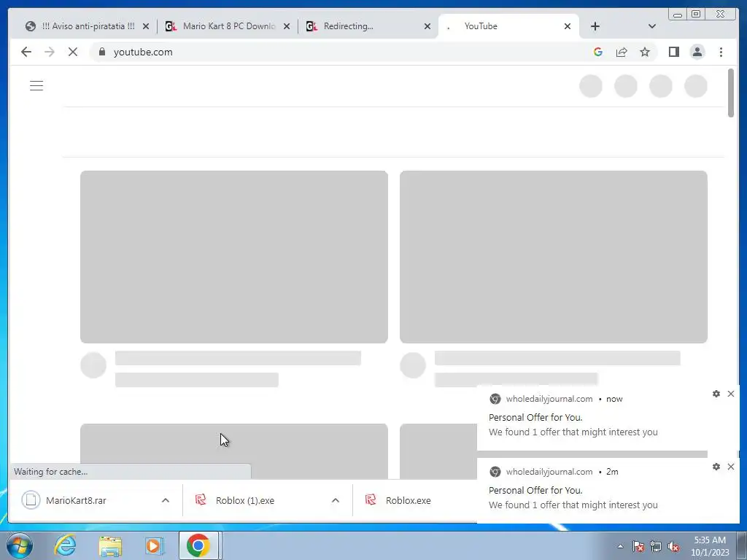The height and width of the screenshot is (560, 747).
Task: Open the Windows Start menu
Action: click(x=20, y=545)
